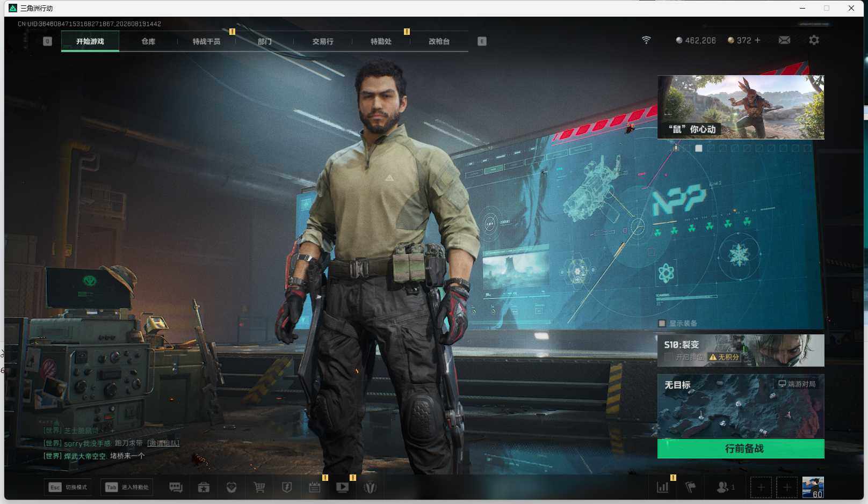The width and height of the screenshot is (868, 504).
Task: Click the 372 currency balance
Action: pos(739,40)
